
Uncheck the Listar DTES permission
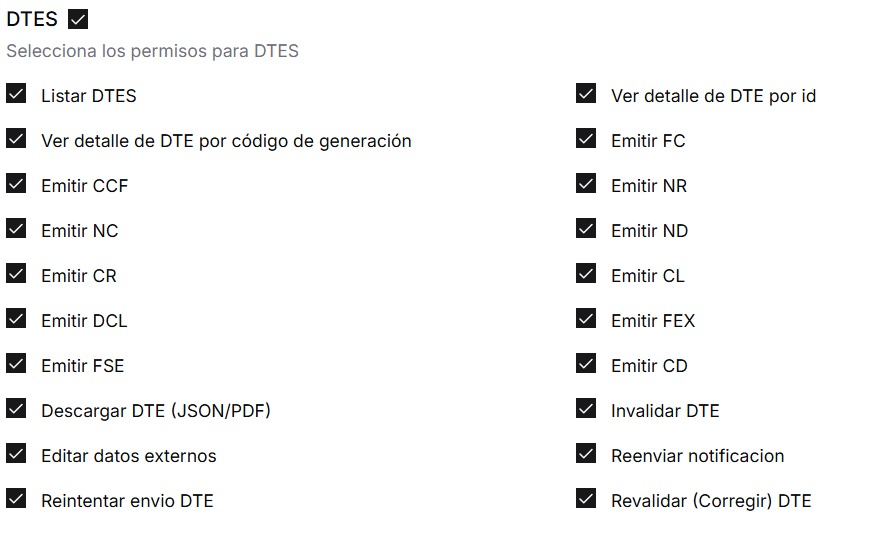(x=16, y=94)
